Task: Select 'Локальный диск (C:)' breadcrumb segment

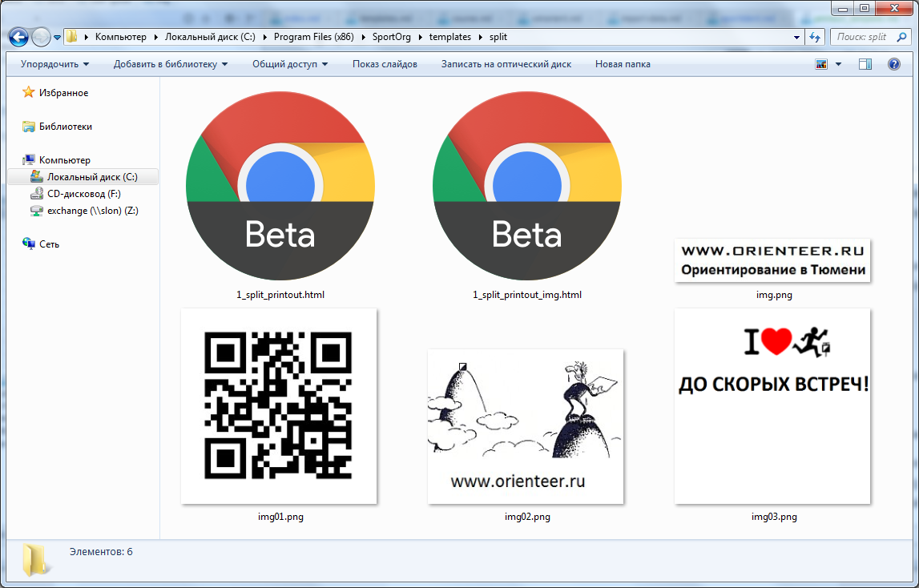Action: click(210, 37)
